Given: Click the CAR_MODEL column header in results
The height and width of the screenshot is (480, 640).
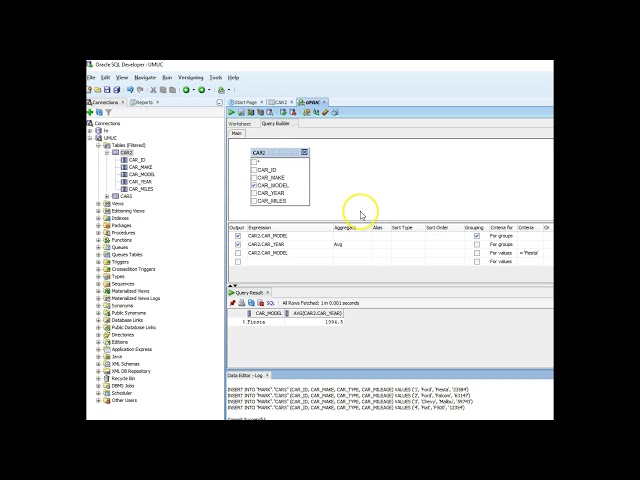Looking at the screenshot, I should (x=265, y=313).
